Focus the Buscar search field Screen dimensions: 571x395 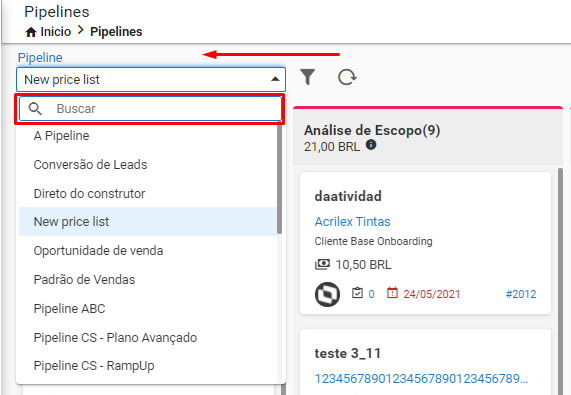(x=150, y=108)
